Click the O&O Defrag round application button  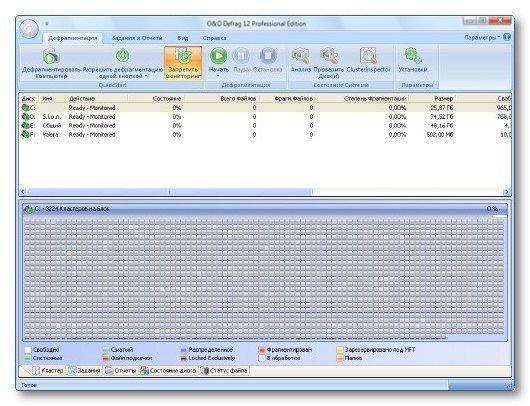(x=29, y=29)
